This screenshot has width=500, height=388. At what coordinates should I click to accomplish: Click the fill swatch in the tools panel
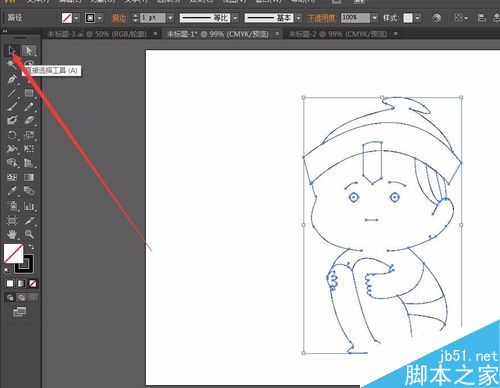[x=13, y=253]
